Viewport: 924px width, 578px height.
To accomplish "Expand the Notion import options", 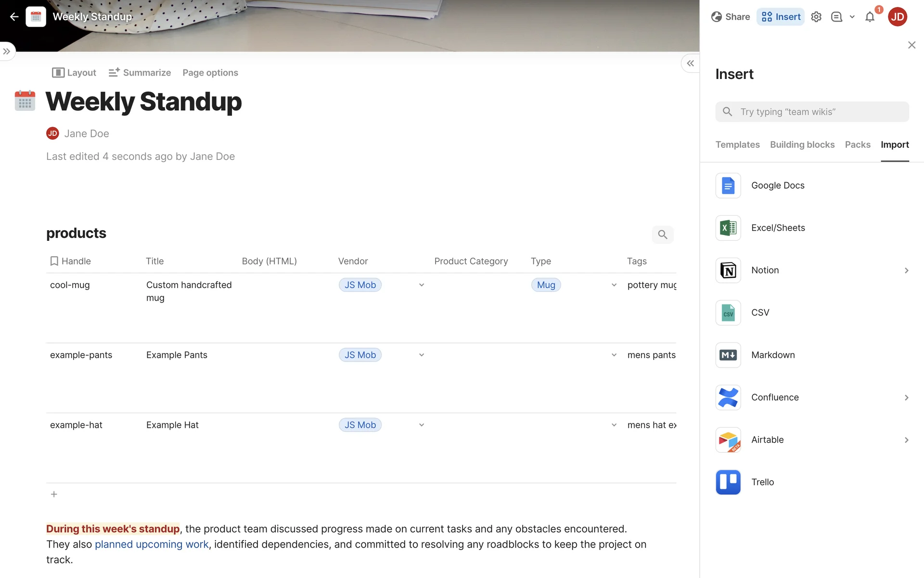I will pyautogui.click(x=906, y=270).
